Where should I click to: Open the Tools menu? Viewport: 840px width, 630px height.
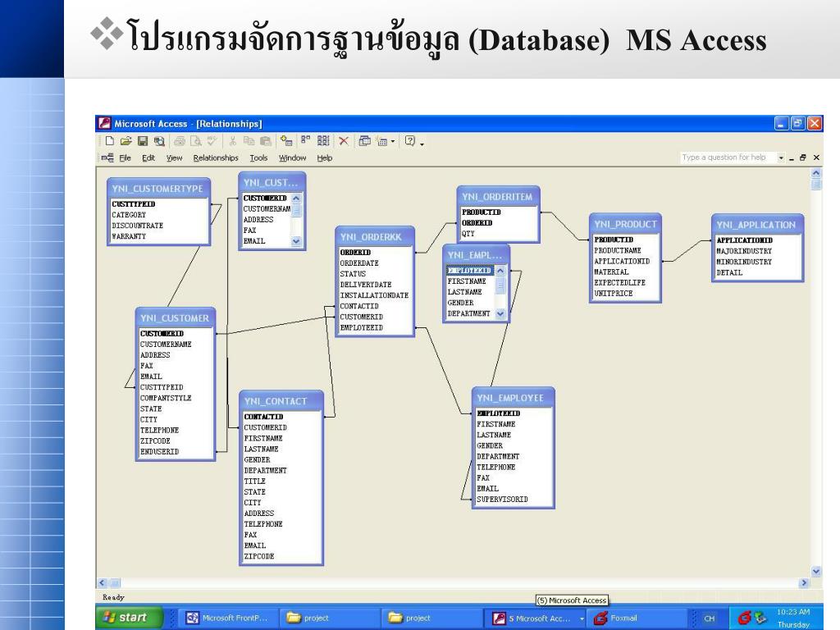click(x=258, y=158)
